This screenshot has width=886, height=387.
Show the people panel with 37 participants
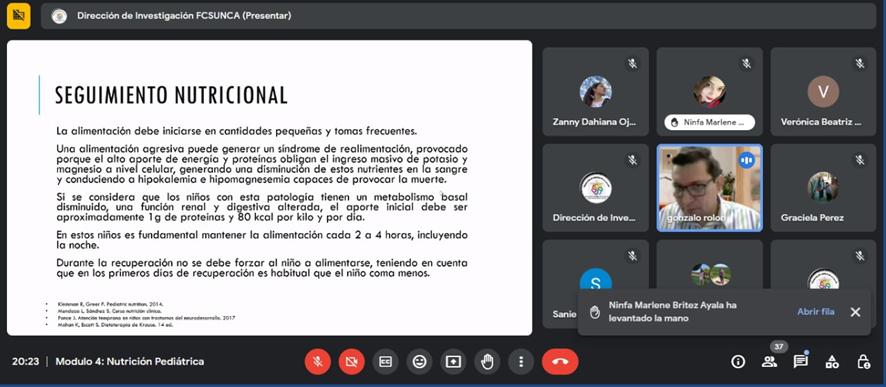(769, 362)
